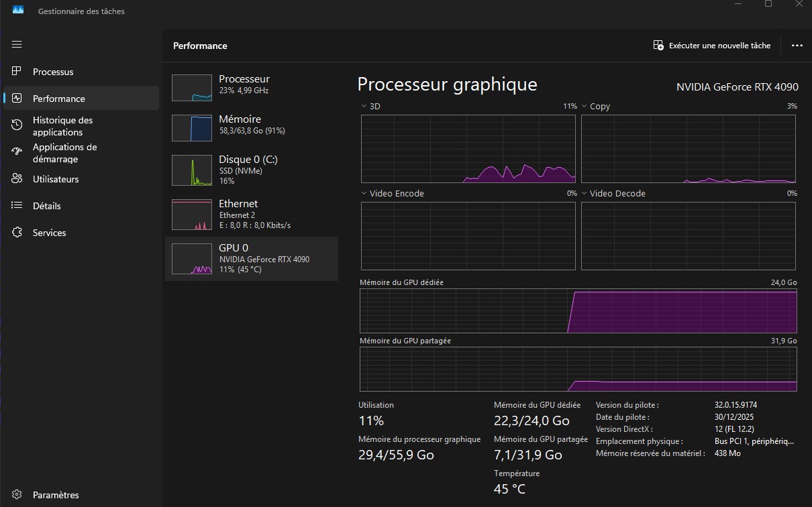Click the Paramètres gear icon
Viewport: 812px width, 507px height.
(x=17, y=495)
